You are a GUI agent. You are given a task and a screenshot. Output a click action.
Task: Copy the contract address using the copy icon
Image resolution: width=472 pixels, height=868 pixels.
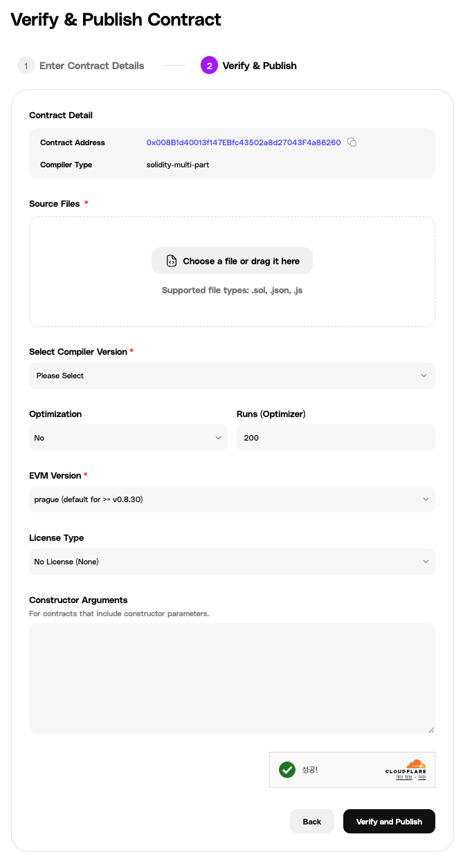[x=352, y=142]
